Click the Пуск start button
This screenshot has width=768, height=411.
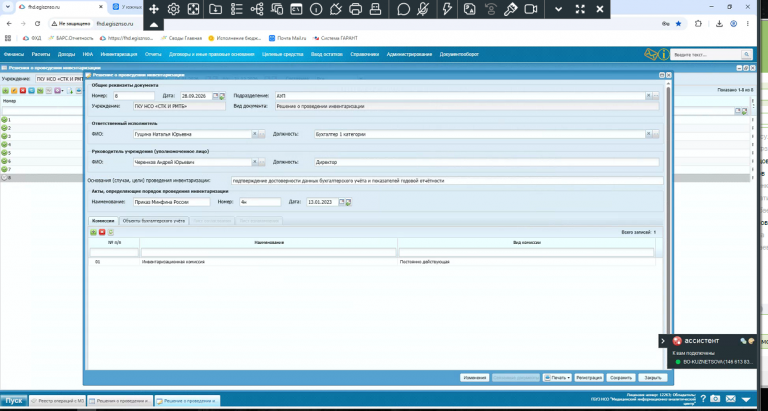point(13,400)
